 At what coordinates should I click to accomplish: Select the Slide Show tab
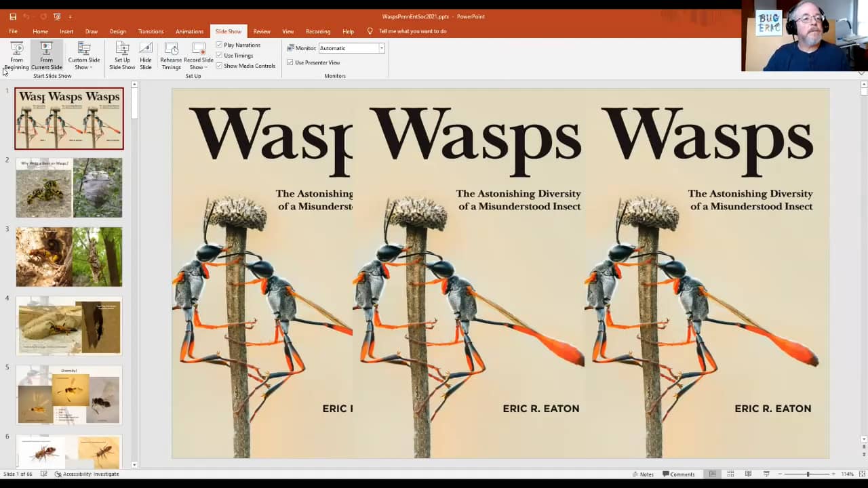click(x=228, y=31)
